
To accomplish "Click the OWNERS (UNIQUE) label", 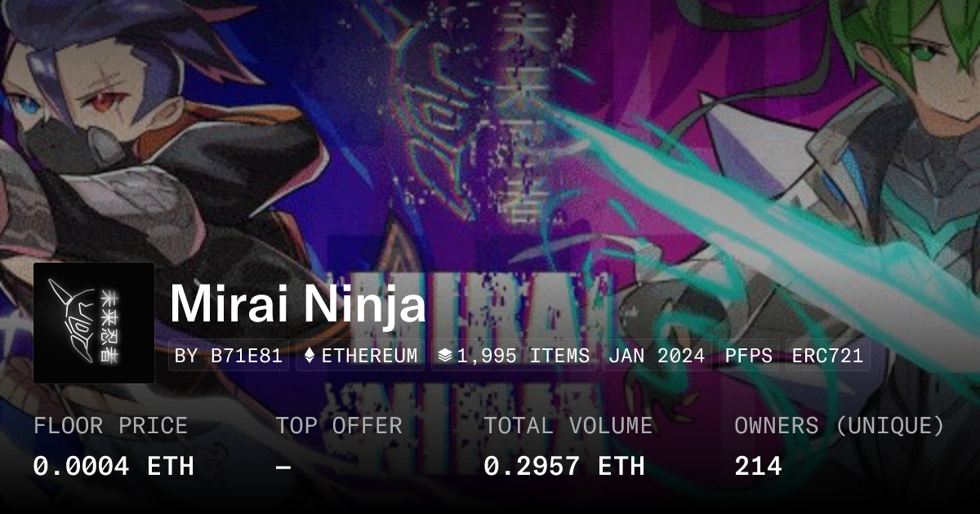I will point(840,426).
